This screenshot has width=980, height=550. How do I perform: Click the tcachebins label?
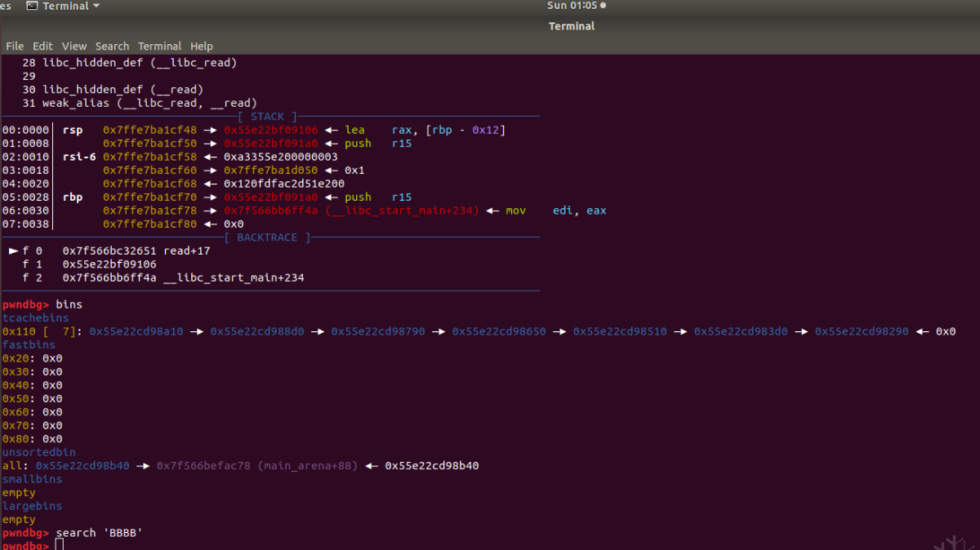click(x=35, y=318)
